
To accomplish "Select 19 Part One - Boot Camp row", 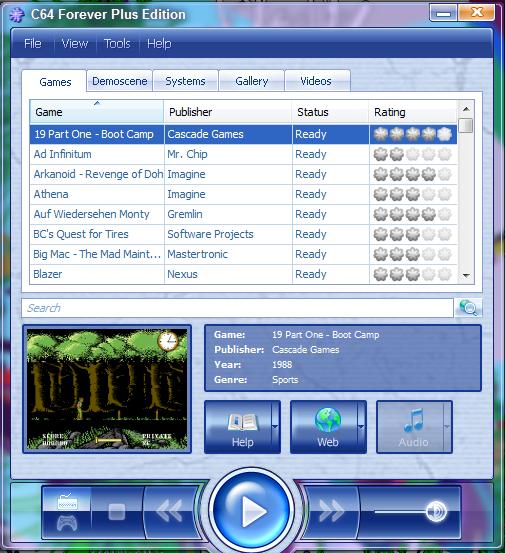I will [243, 134].
